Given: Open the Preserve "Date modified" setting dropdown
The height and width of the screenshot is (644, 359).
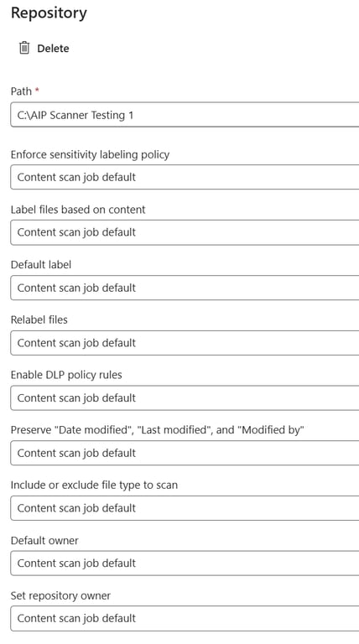Looking at the screenshot, I should [185, 453].
